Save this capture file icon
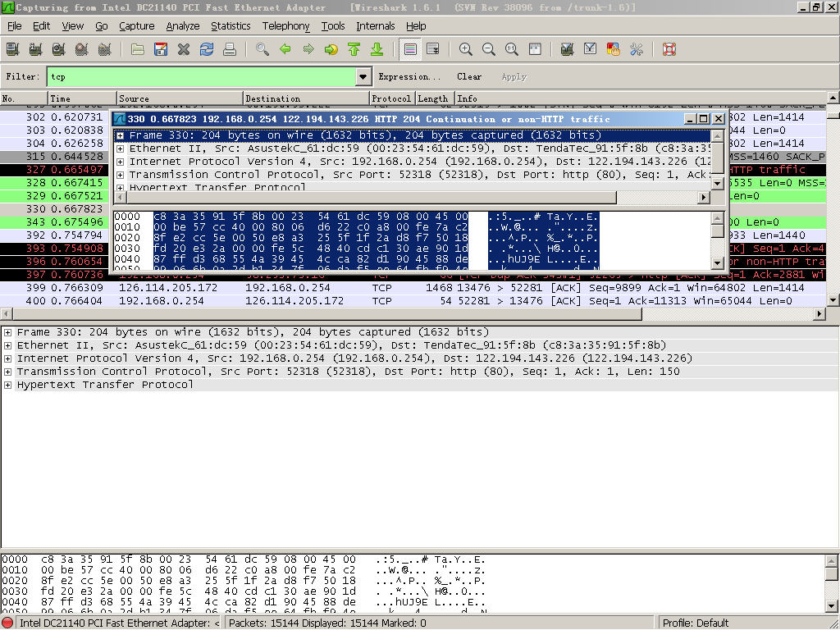The height and width of the screenshot is (630, 840). pos(161,49)
